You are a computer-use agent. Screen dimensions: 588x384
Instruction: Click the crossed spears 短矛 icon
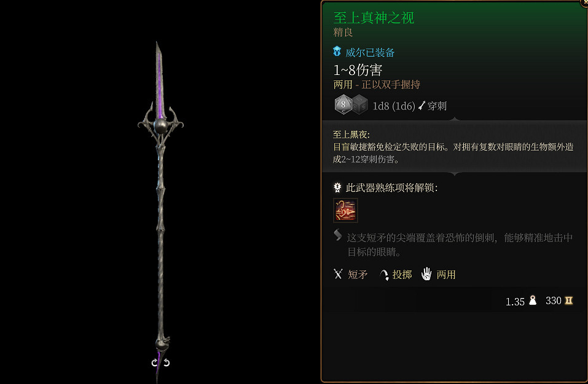pos(338,274)
